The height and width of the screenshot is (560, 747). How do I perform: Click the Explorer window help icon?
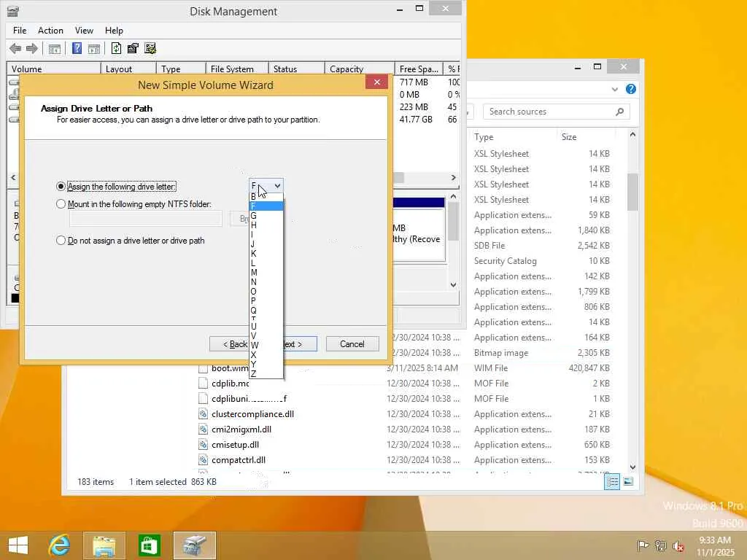coord(631,89)
